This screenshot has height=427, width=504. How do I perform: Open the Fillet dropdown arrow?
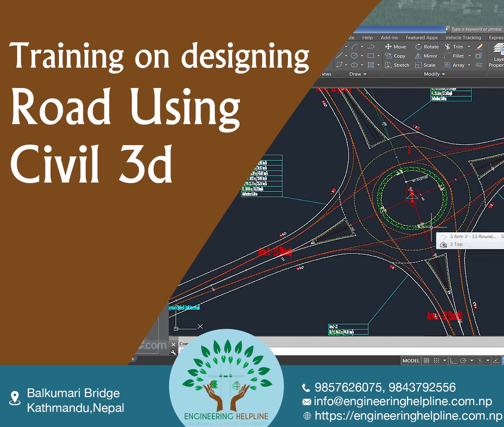click(470, 56)
